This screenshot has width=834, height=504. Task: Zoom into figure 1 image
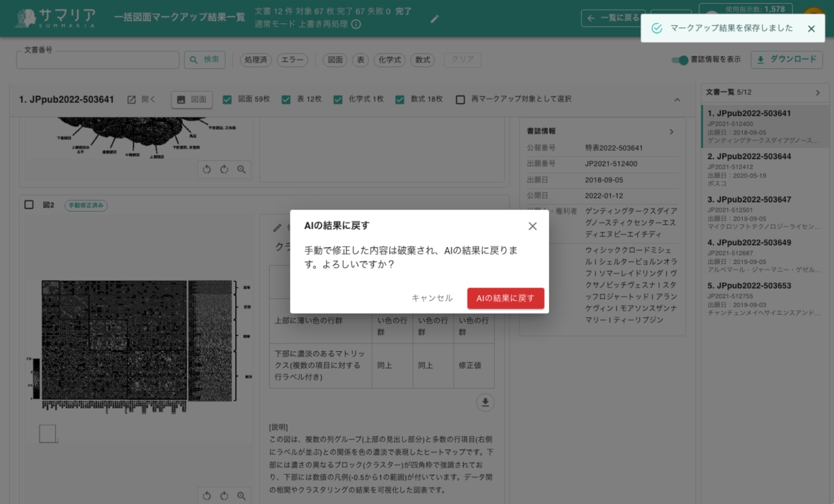(242, 169)
